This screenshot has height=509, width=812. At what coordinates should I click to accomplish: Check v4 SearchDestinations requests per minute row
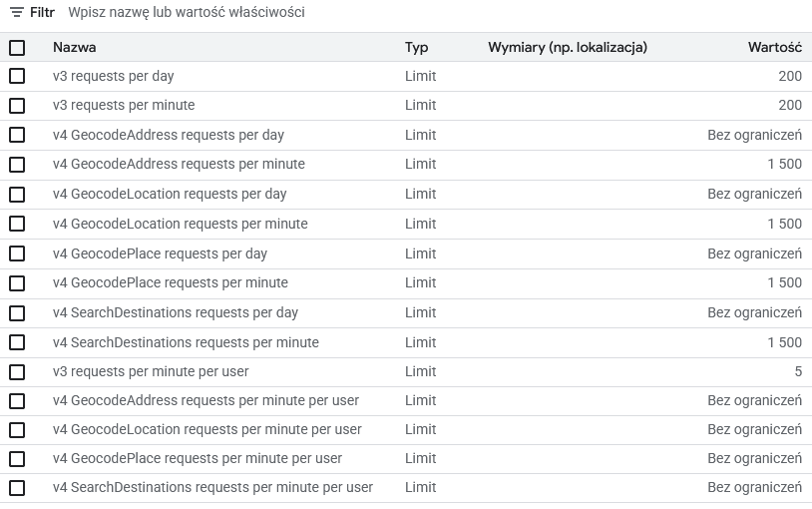17,342
